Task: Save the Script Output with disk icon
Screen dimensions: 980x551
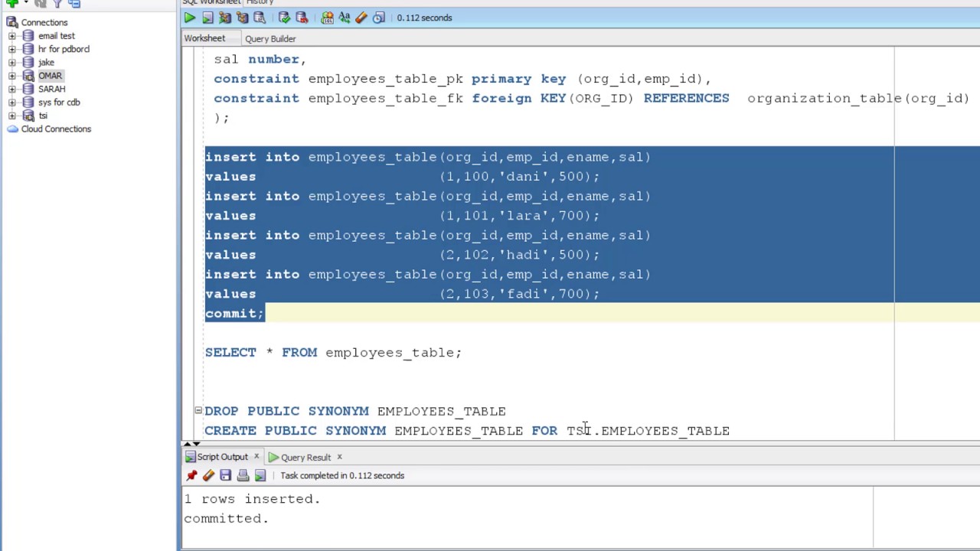Action: coord(226,475)
